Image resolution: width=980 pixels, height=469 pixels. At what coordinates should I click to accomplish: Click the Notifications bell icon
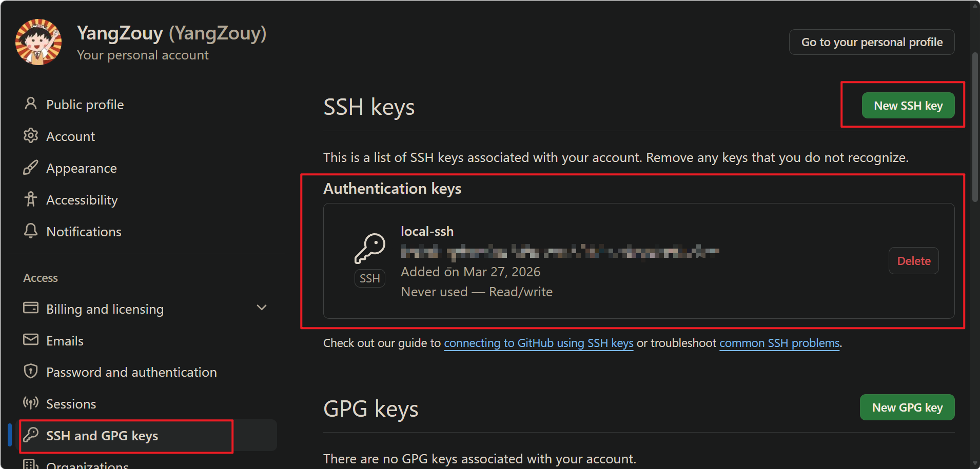[x=31, y=231]
